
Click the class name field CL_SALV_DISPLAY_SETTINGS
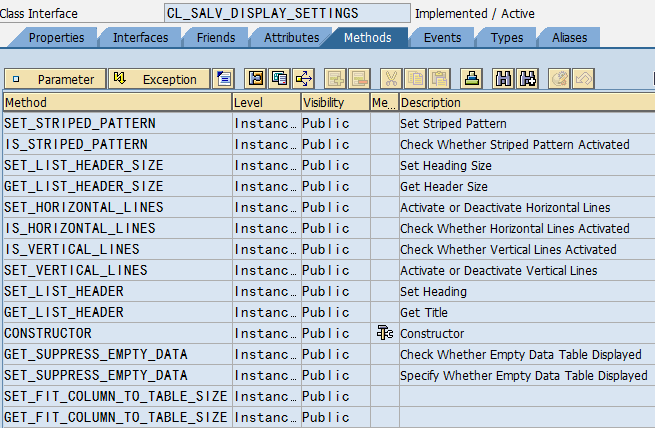tap(287, 13)
